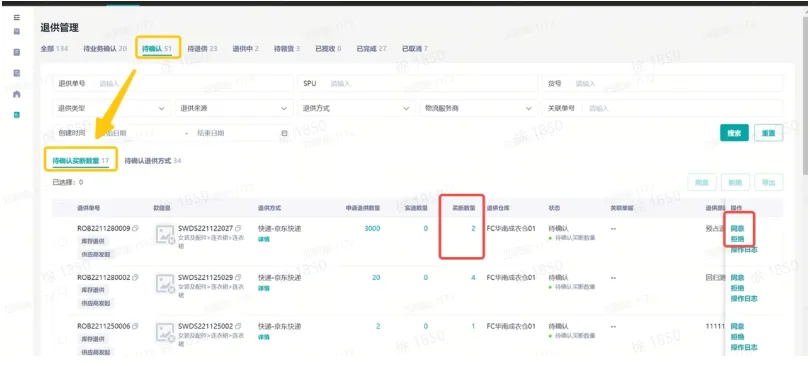Switch to the 已完成 27 tab
The width and height of the screenshot is (810, 366).
click(x=371, y=49)
